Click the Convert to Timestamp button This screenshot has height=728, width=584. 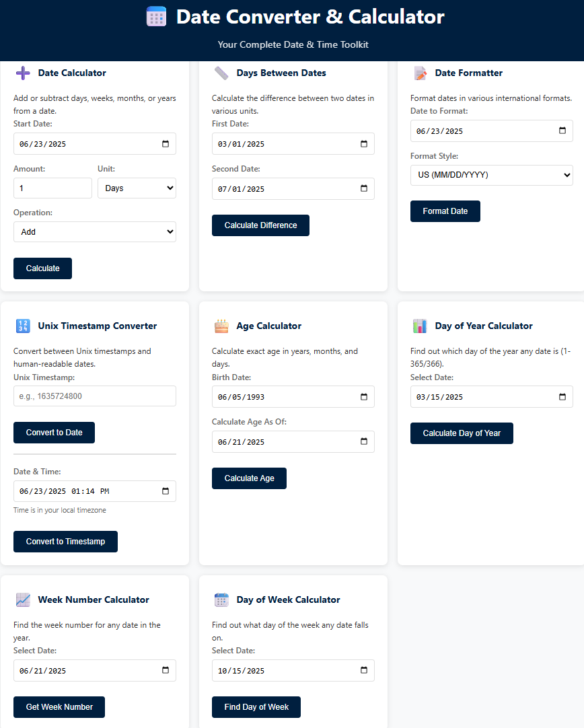click(65, 542)
